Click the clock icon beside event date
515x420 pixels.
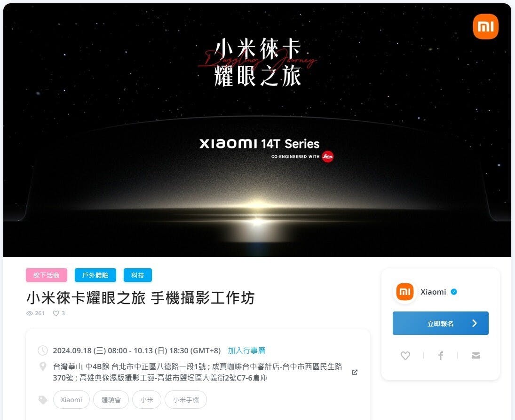(43, 350)
